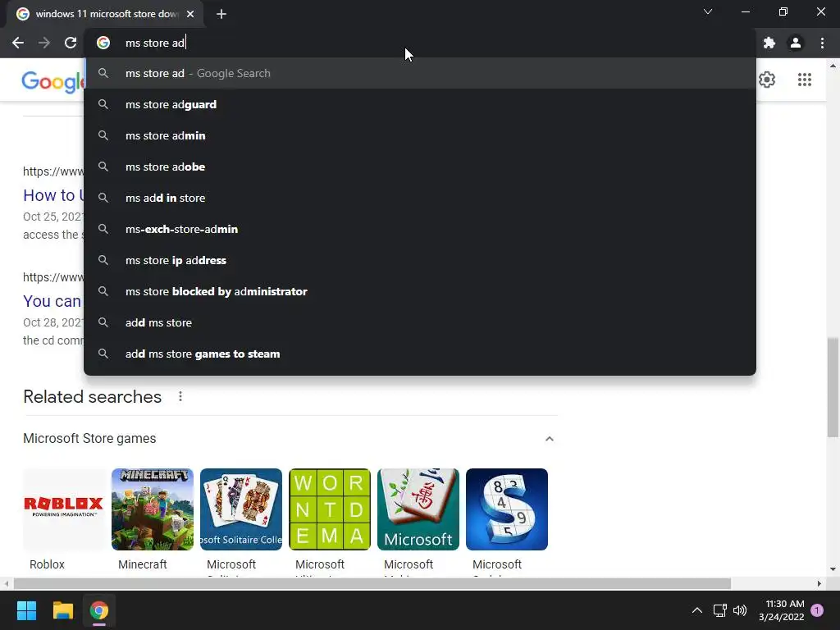The image size is (840, 630).
Task: Select 'ms store ad - Google Search' suggestion
Action: 420,73
